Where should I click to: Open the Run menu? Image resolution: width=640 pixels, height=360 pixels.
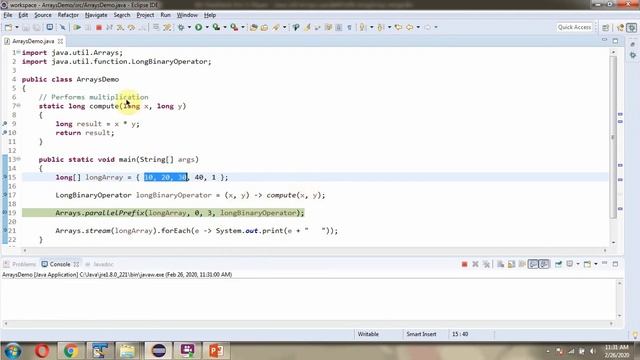click(x=165, y=15)
